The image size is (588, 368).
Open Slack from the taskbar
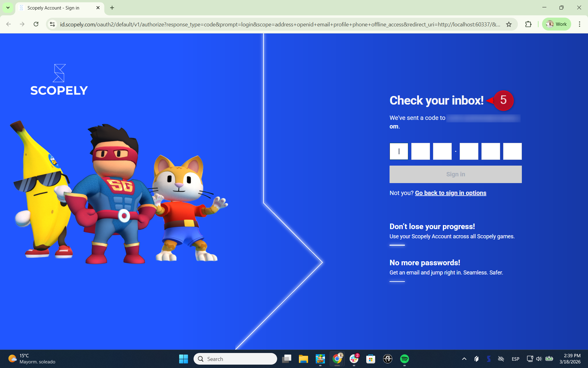354,358
